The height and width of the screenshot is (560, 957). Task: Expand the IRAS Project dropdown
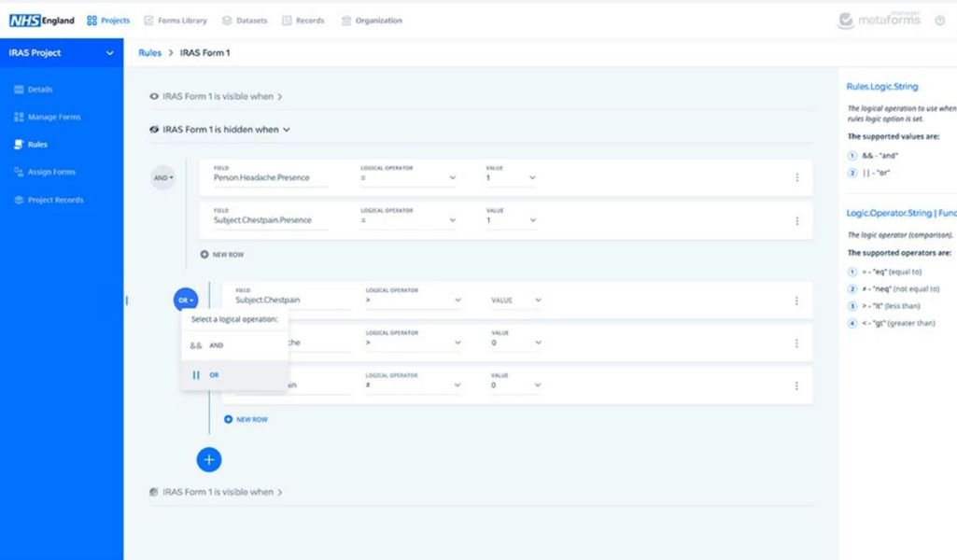(61, 52)
